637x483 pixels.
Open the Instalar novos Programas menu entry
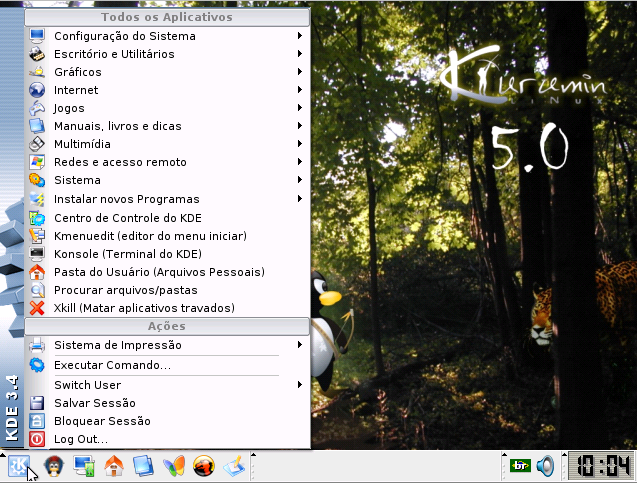click(x=167, y=199)
